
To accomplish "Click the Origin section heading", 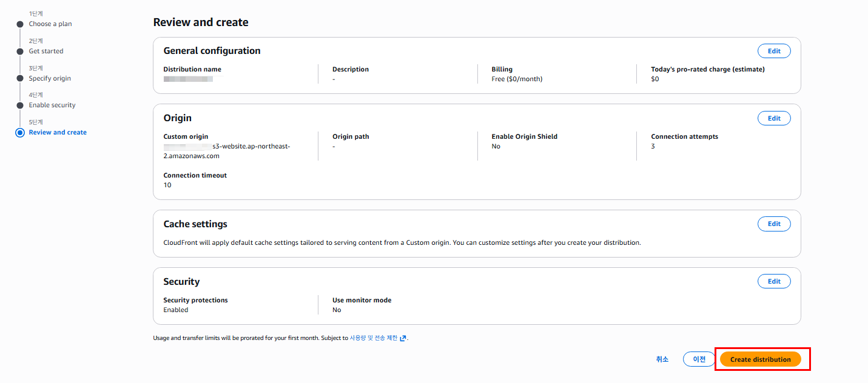I will coord(177,118).
